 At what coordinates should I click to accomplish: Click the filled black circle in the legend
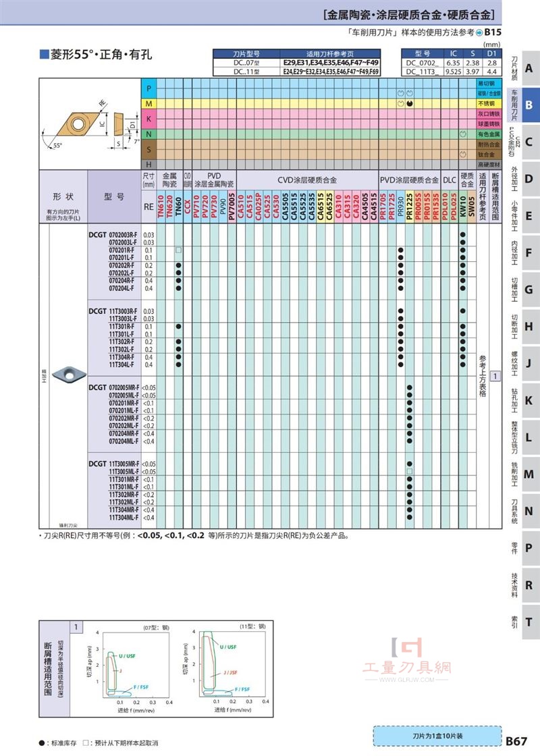click(x=42, y=743)
